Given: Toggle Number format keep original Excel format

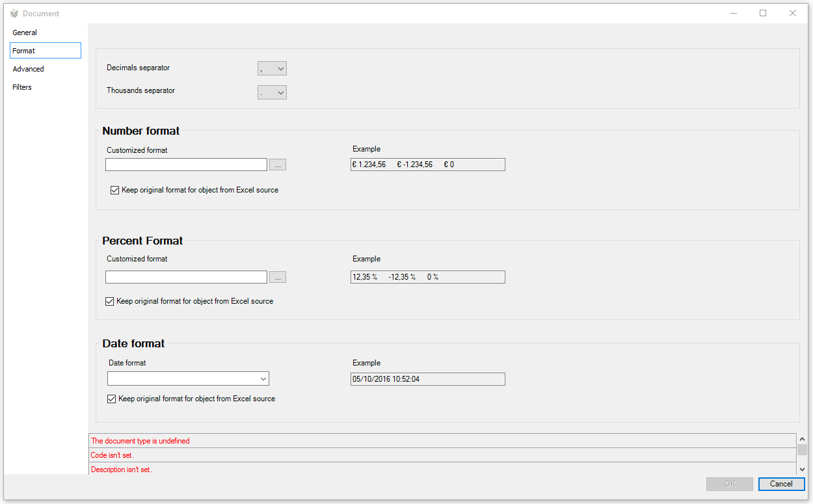Looking at the screenshot, I should pos(115,191).
